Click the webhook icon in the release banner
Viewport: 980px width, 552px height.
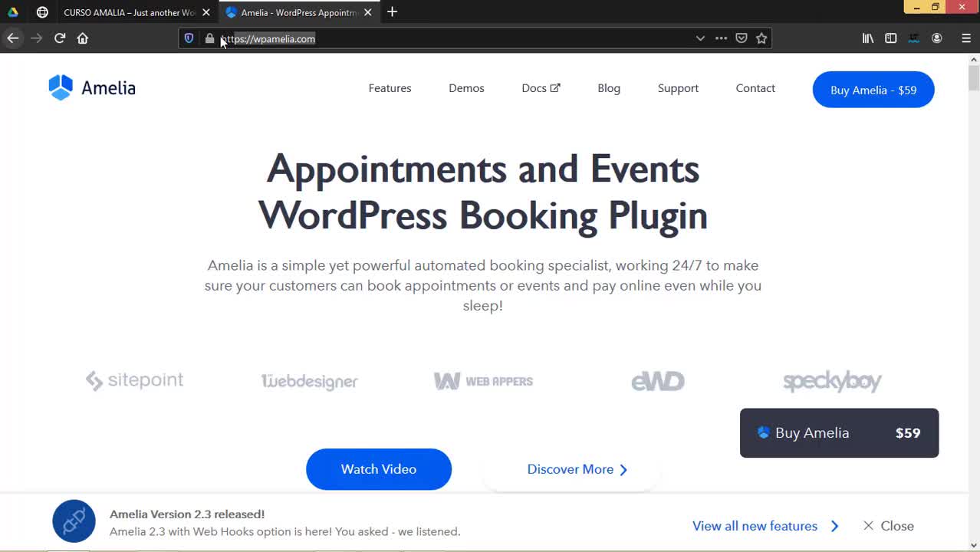(x=74, y=521)
